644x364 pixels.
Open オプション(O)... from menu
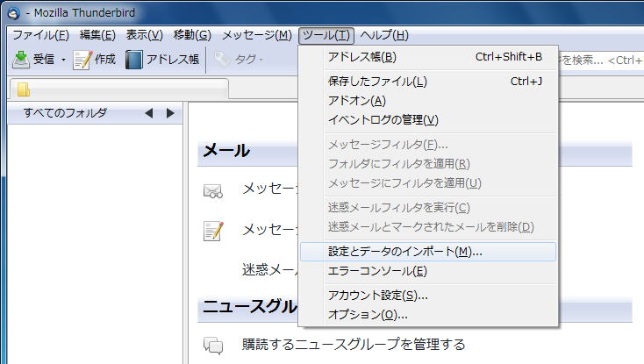click(x=428, y=315)
